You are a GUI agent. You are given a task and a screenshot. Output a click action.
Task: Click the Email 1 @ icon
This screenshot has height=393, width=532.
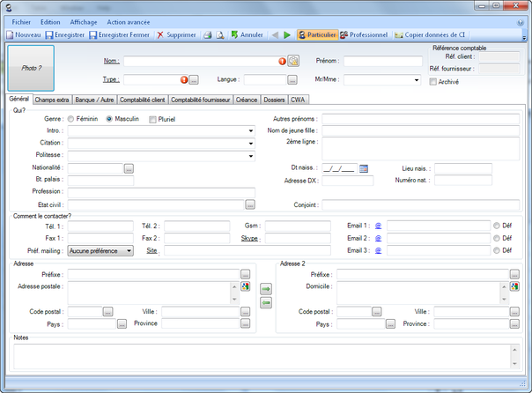pos(378,226)
